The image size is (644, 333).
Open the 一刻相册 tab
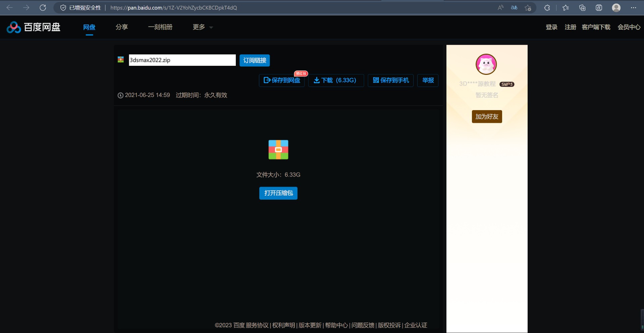[160, 27]
